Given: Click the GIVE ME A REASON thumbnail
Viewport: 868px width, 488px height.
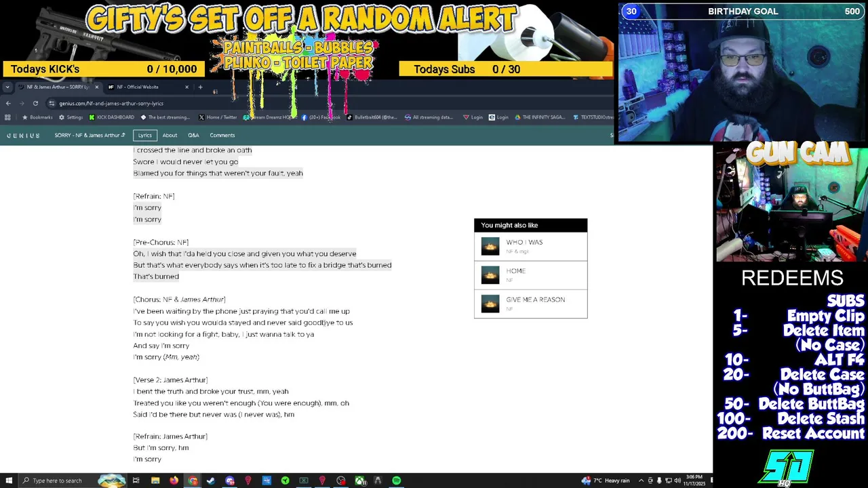Looking at the screenshot, I should pos(490,304).
